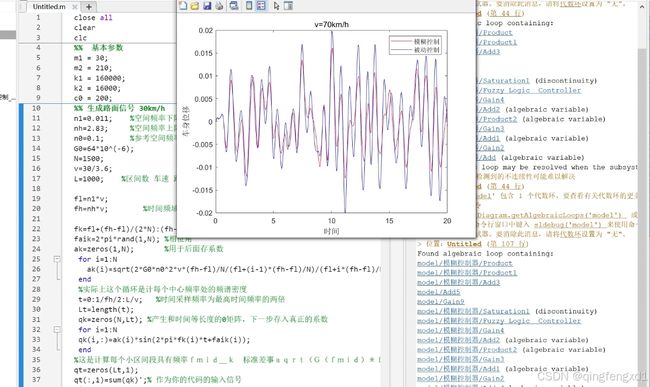Click the y-axis label 车身位移
The image size is (650, 387).
tap(186, 121)
